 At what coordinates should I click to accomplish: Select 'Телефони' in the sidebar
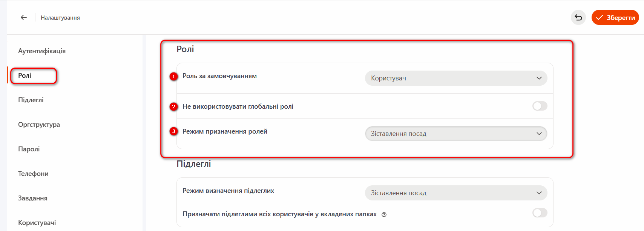click(33, 174)
